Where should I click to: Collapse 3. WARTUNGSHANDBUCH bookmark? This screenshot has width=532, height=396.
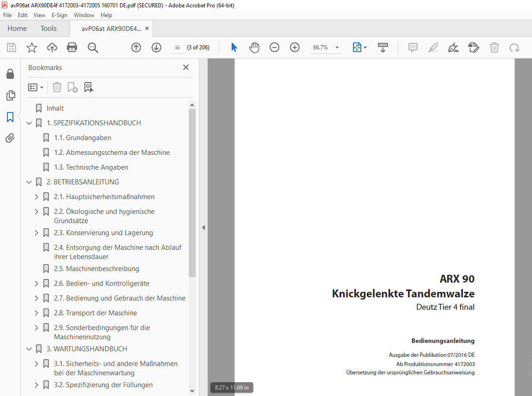(x=29, y=349)
